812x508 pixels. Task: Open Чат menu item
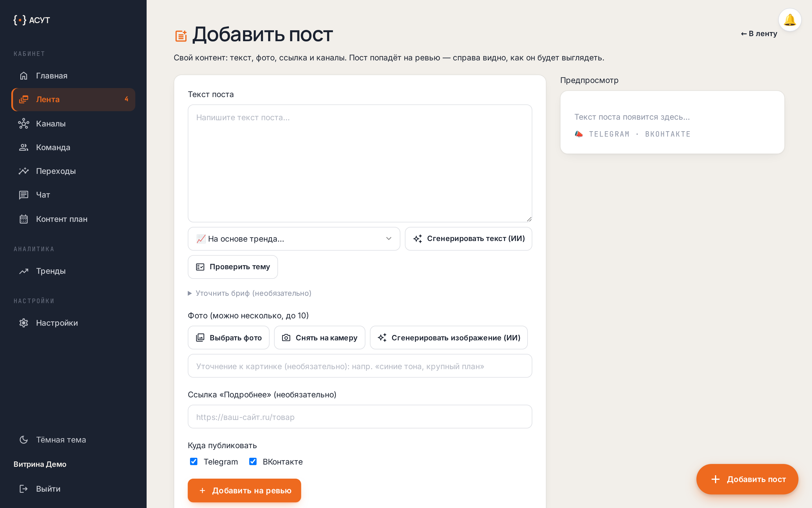tap(73, 195)
